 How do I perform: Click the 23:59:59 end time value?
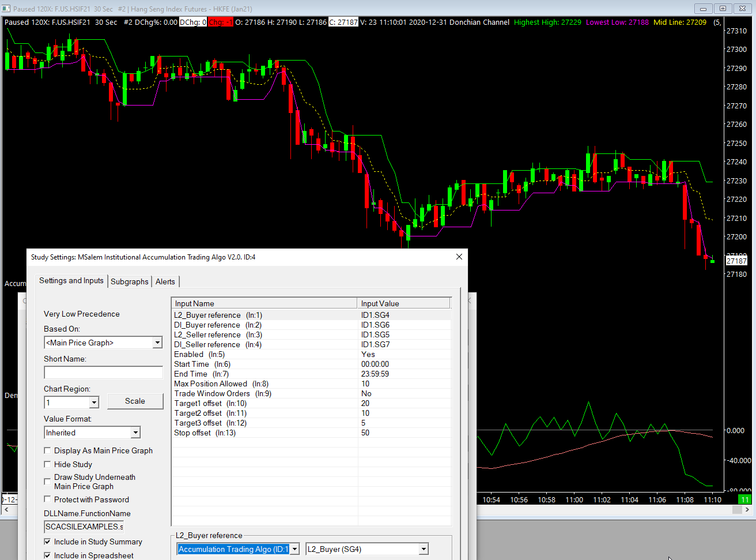(375, 374)
